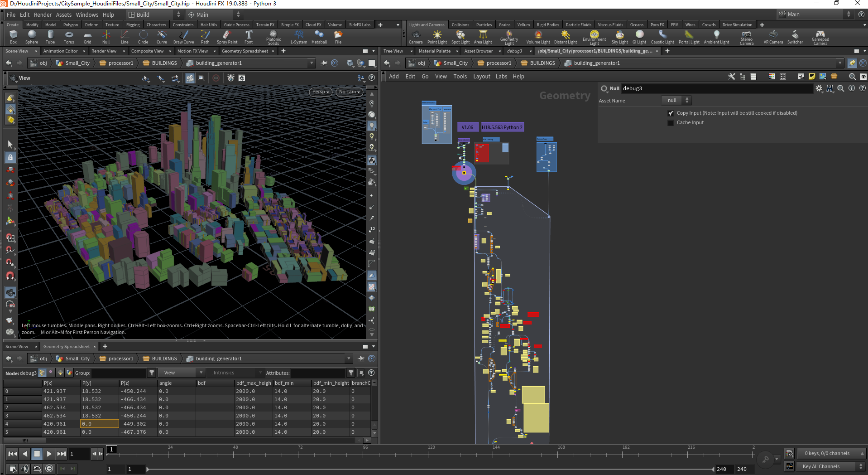This screenshot has width=868, height=475.
Task: Open the No cam camera dropdown
Action: tap(349, 92)
